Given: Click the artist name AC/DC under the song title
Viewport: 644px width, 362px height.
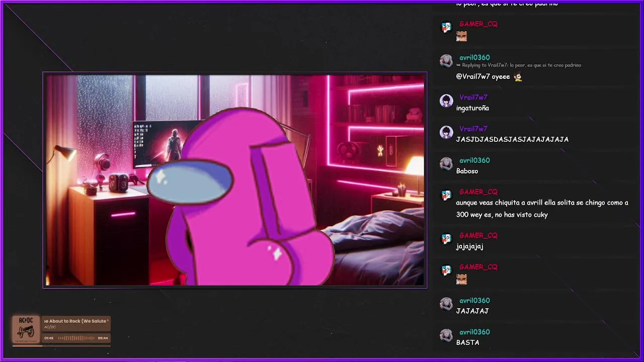Looking at the screenshot, I should click(x=50, y=327).
